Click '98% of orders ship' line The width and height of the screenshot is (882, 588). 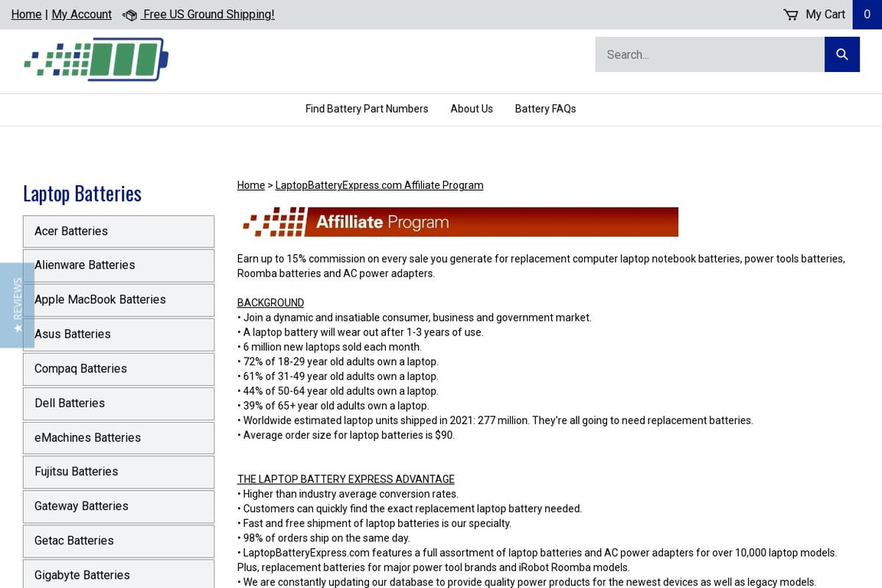pyautogui.click(x=323, y=538)
